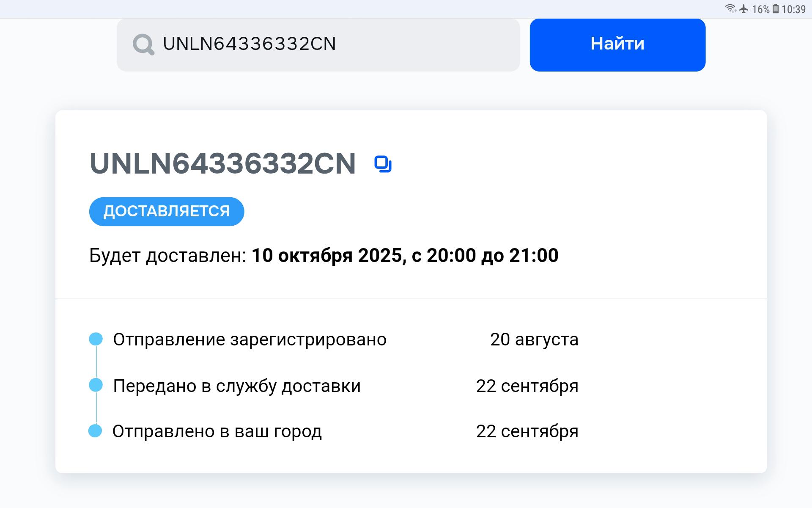Click the dot beside 'Отправлено в ваш город'
The image size is (812, 508).
tap(95, 431)
